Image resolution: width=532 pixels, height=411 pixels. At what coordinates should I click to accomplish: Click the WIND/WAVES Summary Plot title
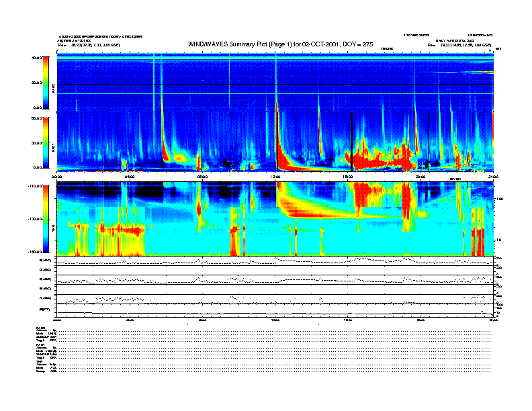(280, 44)
